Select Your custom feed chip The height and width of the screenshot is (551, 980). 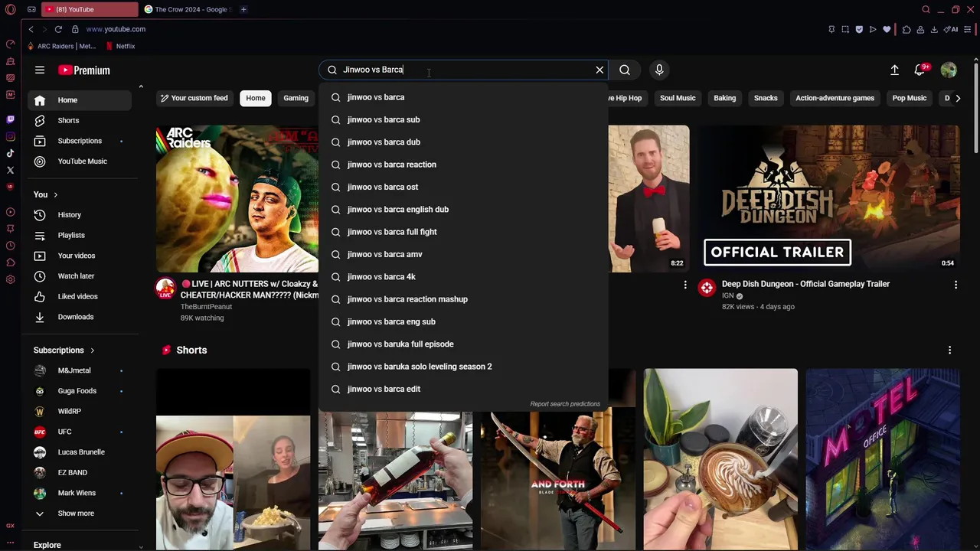coord(194,98)
